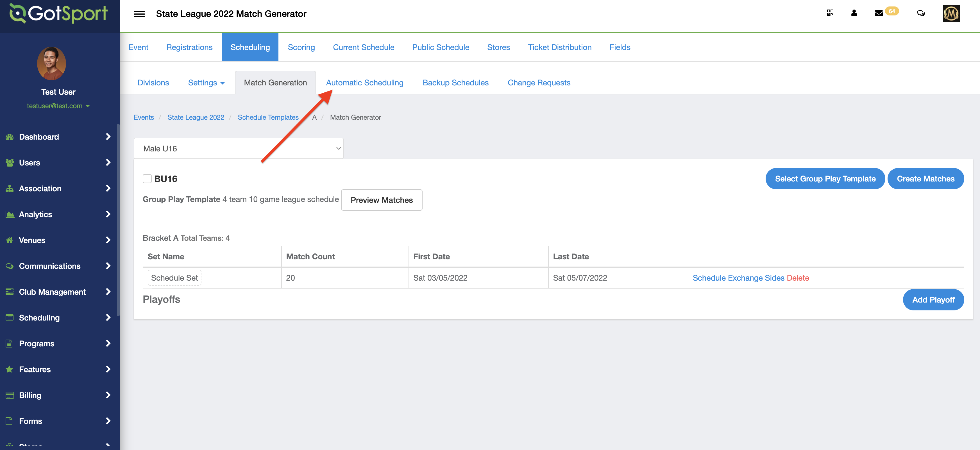Open the user account icon in header
Image resolution: width=980 pixels, height=450 pixels.
pos(854,13)
